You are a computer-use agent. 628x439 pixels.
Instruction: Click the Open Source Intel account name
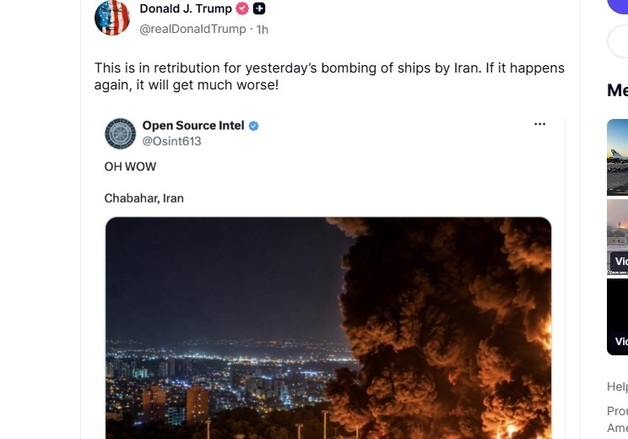click(193, 126)
